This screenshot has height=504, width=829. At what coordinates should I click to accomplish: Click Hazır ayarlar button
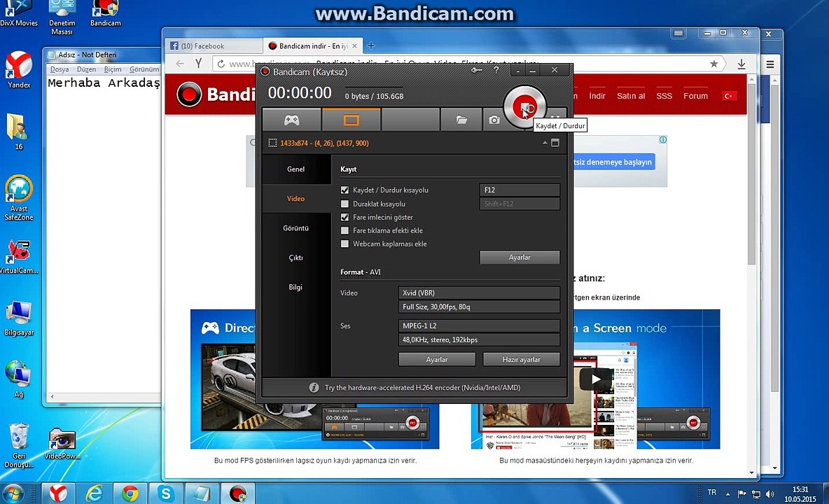coord(521,359)
